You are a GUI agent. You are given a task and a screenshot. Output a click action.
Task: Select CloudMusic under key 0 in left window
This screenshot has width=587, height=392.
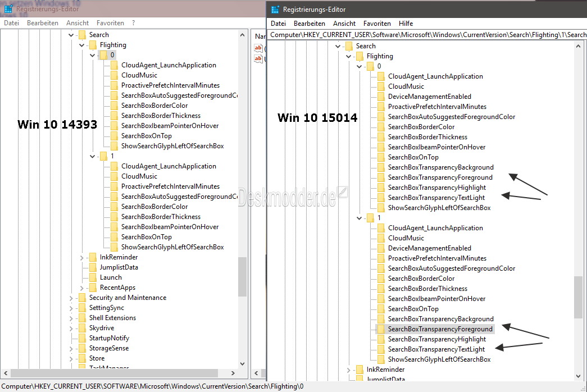139,75
